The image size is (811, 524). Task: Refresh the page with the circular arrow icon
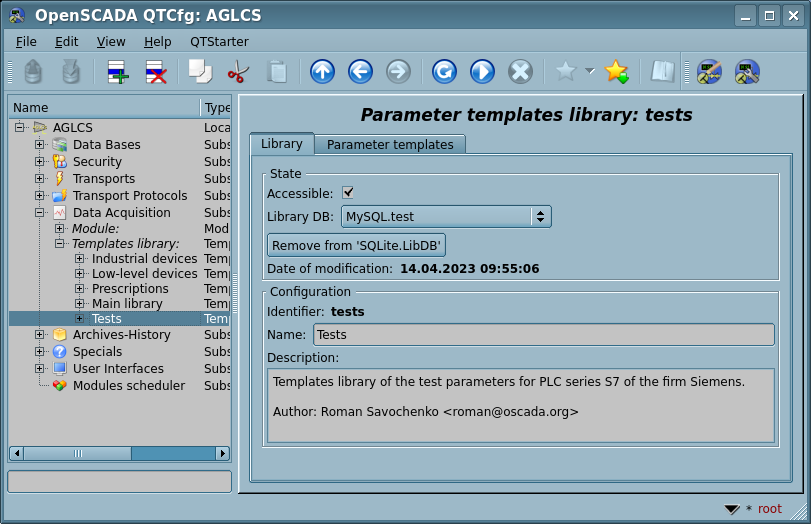pyautogui.click(x=444, y=72)
